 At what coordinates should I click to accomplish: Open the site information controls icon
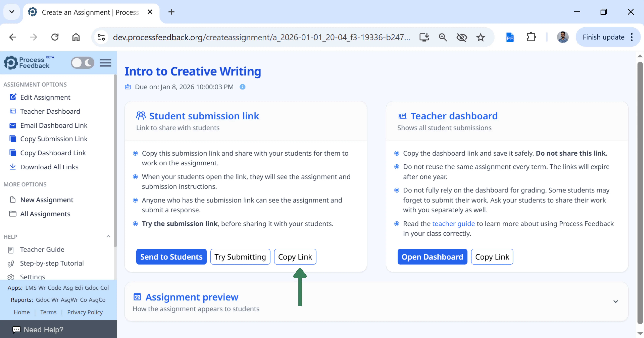click(x=101, y=37)
